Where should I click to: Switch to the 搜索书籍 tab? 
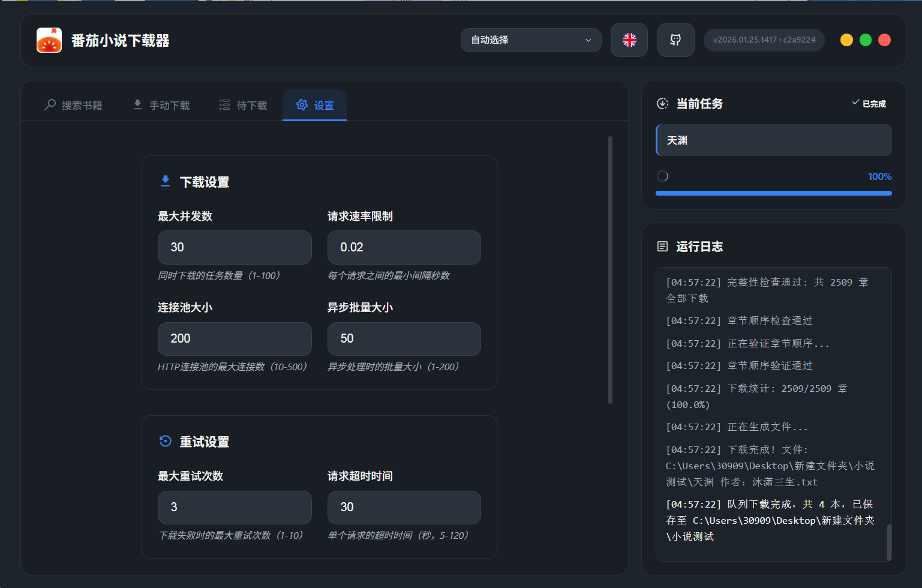(73, 106)
